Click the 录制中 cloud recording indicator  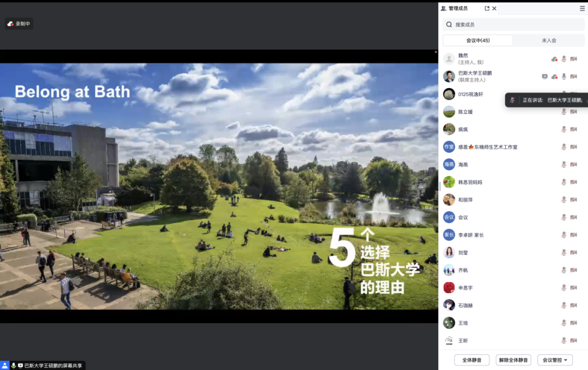pos(19,23)
